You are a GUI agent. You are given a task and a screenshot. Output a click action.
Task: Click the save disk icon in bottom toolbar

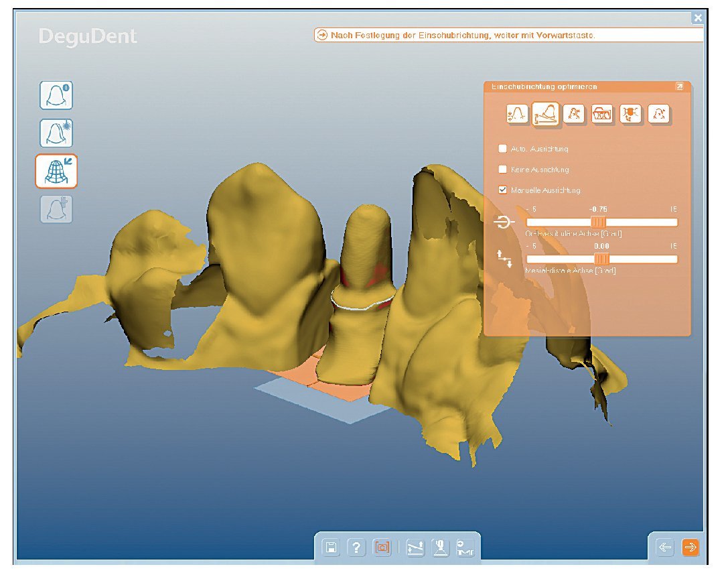(x=331, y=548)
